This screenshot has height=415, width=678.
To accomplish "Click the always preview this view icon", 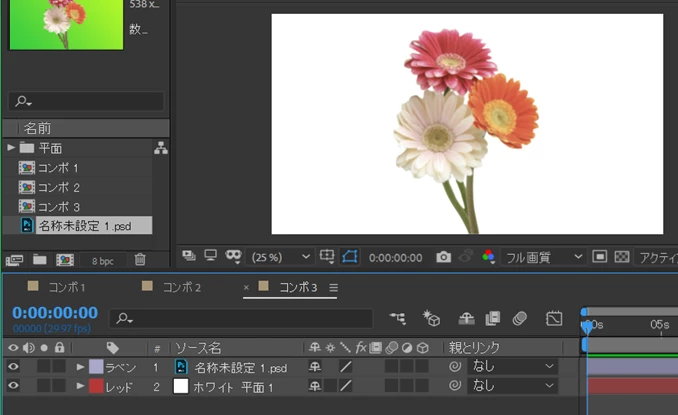I will click(x=189, y=256).
